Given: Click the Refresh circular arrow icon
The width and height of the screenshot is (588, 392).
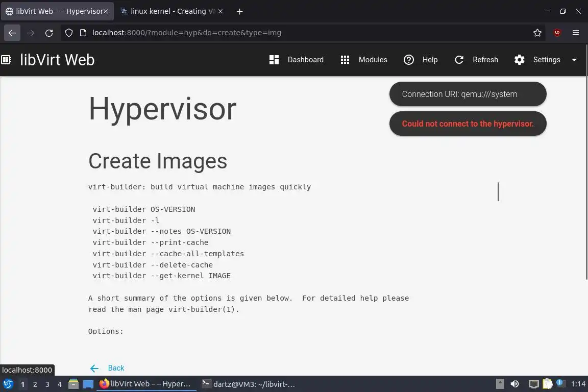Looking at the screenshot, I should click(x=459, y=60).
